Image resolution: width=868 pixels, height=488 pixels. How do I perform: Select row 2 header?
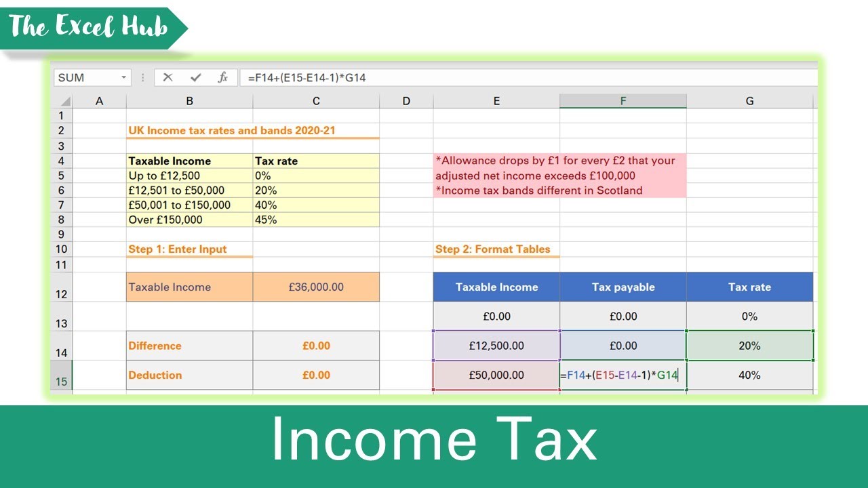[62, 131]
